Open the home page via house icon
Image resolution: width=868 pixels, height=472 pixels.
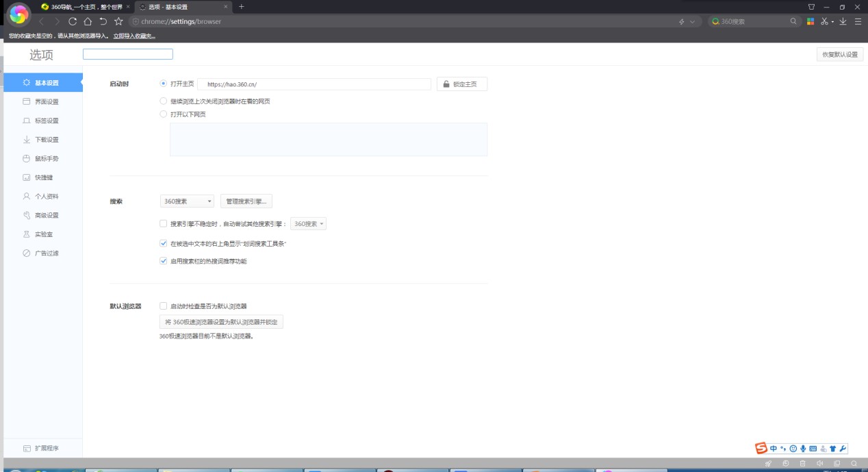[88, 21]
